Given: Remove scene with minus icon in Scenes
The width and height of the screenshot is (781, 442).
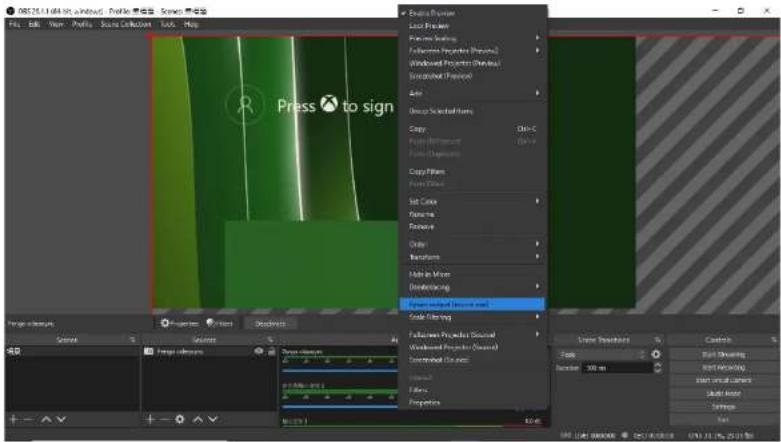Looking at the screenshot, I should (28, 419).
